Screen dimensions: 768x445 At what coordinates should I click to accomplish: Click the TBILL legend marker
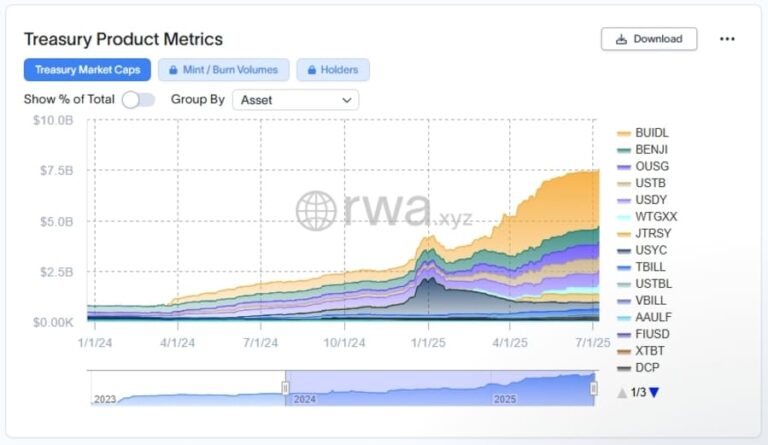point(624,267)
